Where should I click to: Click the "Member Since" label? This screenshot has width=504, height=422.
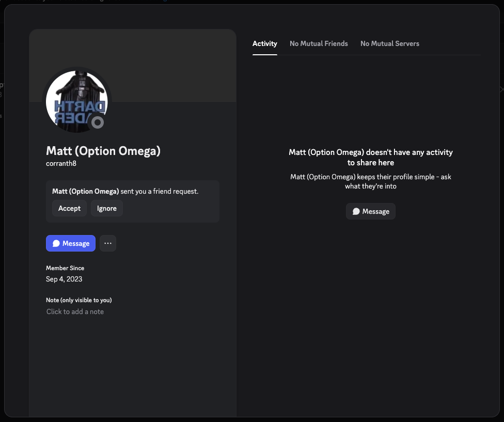click(x=65, y=268)
